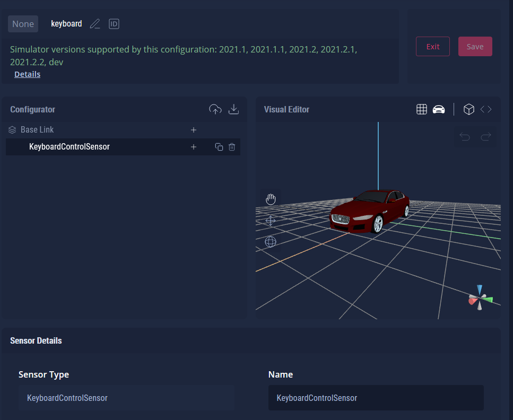The width and height of the screenshot is (513, 420).
Task: Click the ID icon next to keyboard
Action: [x=114, y=24]
